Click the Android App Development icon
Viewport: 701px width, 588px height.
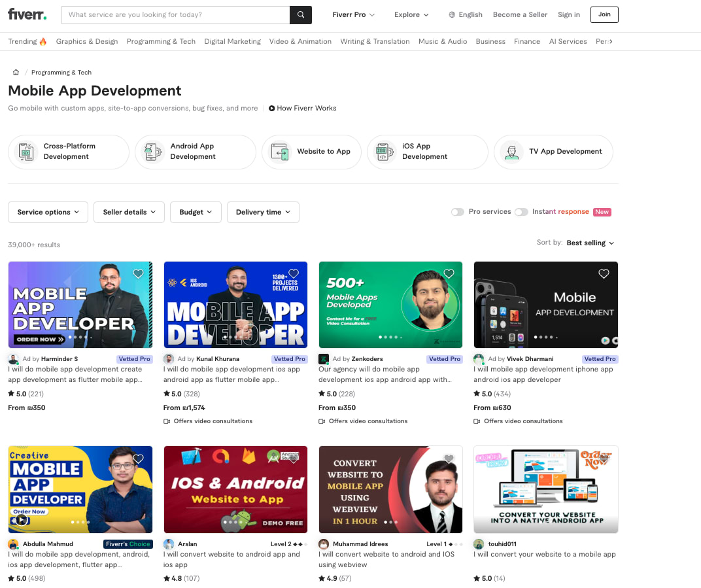pyautogui.click(x=152, y=152)
